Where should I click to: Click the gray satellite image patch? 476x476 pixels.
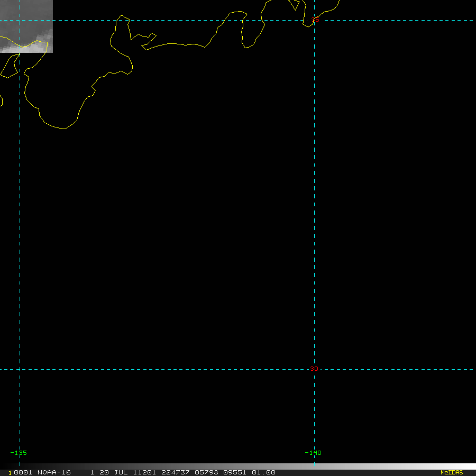26,26
